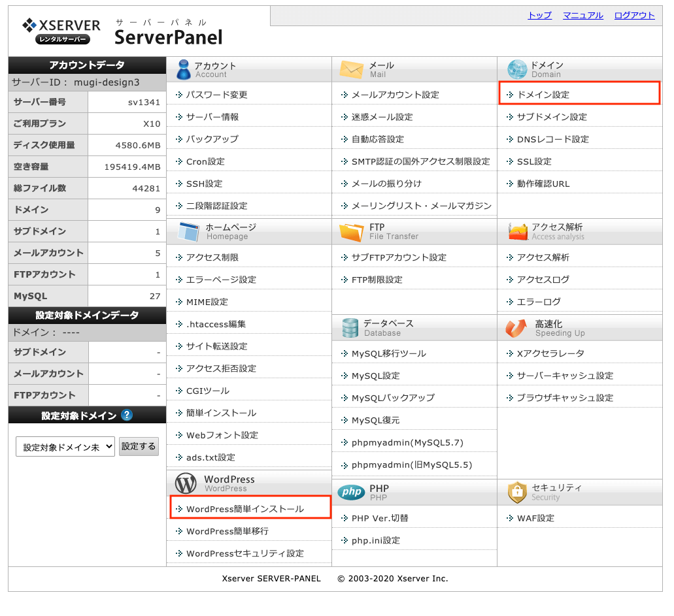Screen dimensions: 674x616
Task: Open WAF設定
Action: pos(535,518)
